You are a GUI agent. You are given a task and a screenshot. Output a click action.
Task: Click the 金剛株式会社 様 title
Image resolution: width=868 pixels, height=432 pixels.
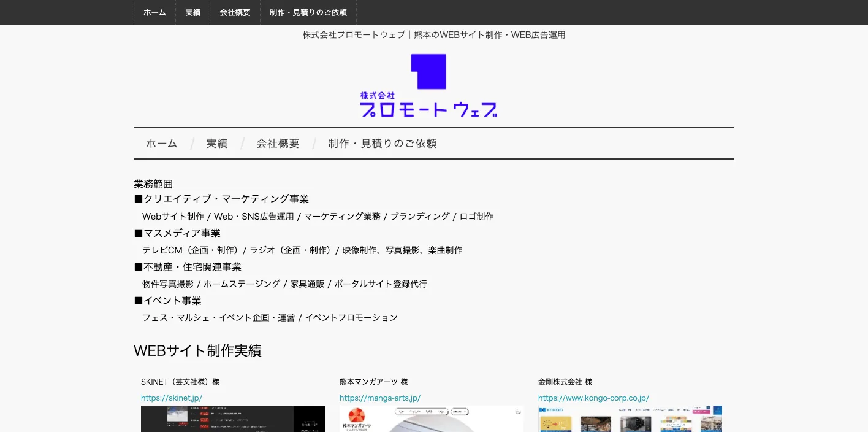click(565, 382)
